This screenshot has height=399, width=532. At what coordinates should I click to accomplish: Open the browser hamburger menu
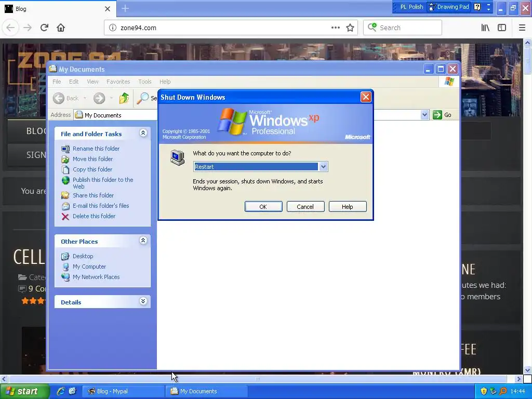pyautogui.click(x=522, y=28)
